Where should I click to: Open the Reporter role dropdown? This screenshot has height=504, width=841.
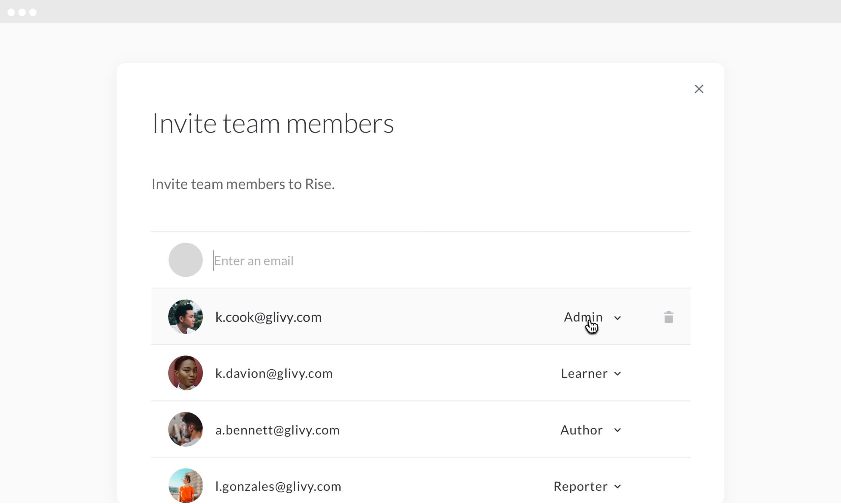point(580,486)
